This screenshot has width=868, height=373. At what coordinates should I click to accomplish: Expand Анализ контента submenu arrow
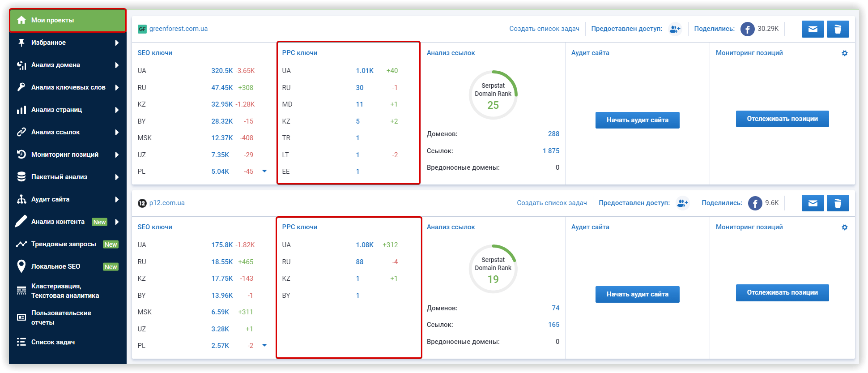coord(117,222)
